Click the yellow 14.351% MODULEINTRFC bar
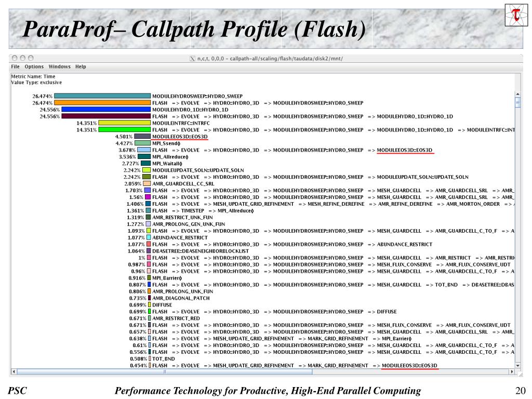 pyautogui.click(x=124, y=123)
